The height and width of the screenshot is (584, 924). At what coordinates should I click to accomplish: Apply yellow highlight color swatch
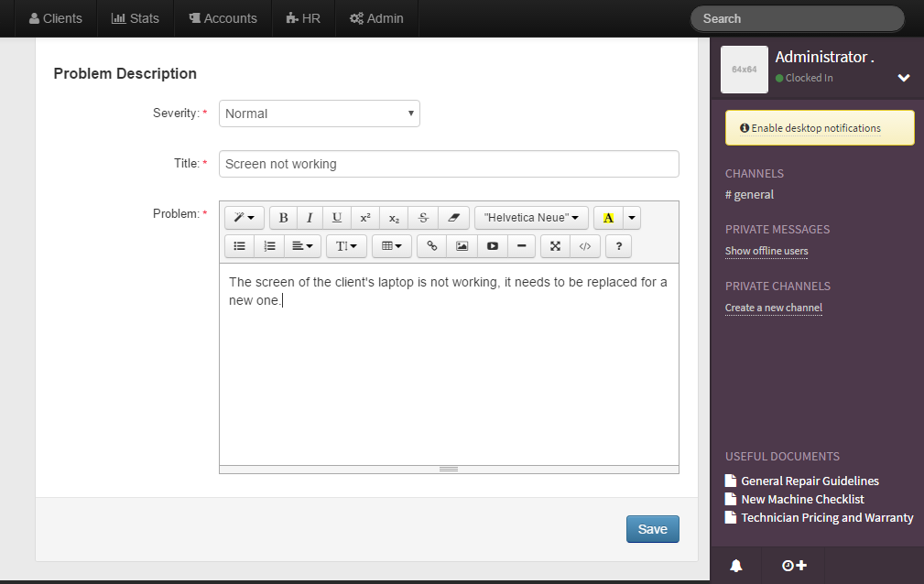coord(608,218)
